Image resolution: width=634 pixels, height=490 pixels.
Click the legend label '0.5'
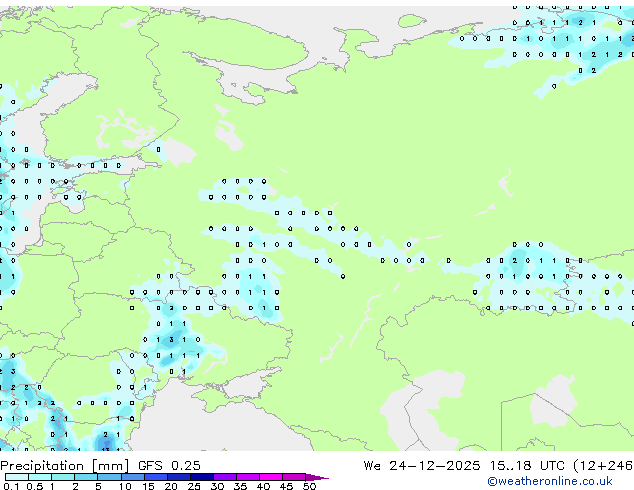[x=34, y=486]
